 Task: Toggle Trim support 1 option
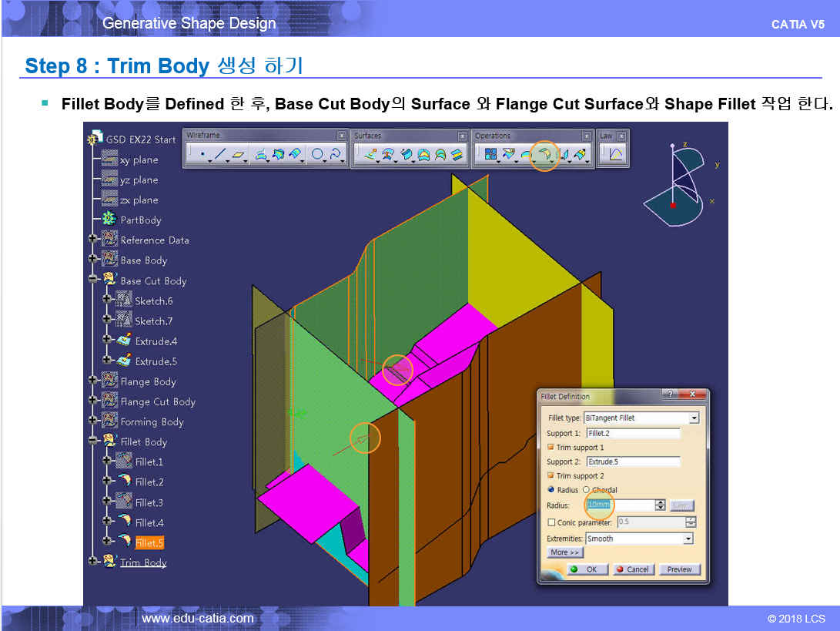point(551,447)
